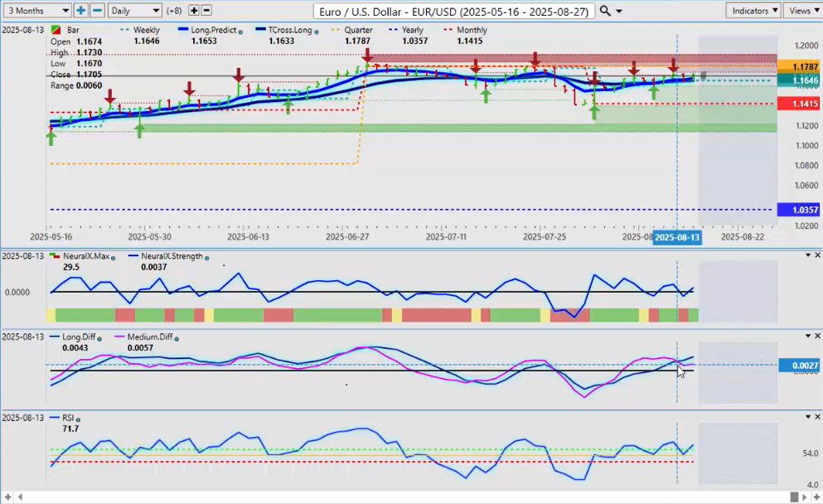Click the Monthly level legend label
Image resolution: width=823 pixels, height=504 pixels.
[x=472, y=30]
